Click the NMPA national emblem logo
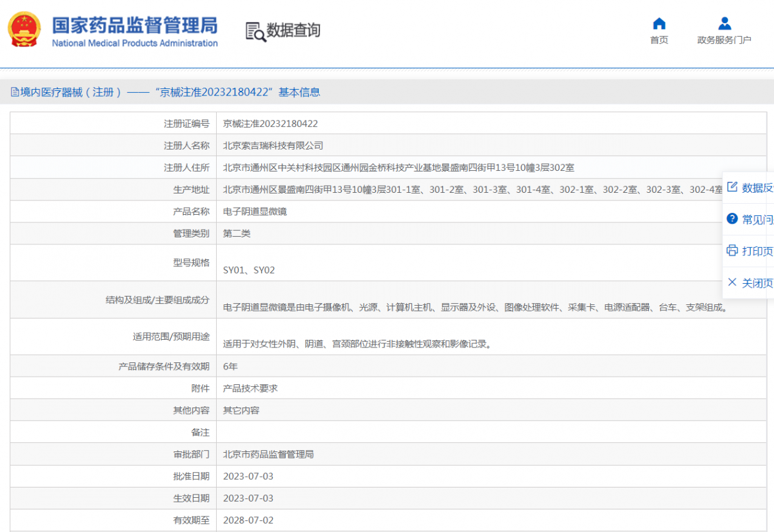The image size is (774, 532). pyautogui.click(x=24, y=30)
